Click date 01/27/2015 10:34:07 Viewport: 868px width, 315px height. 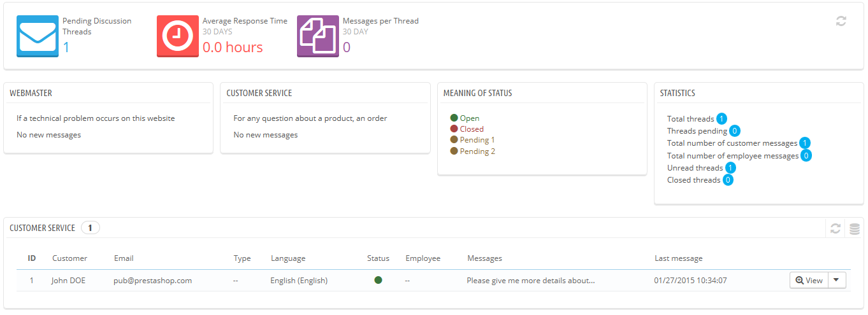click(x=690, y=280)
